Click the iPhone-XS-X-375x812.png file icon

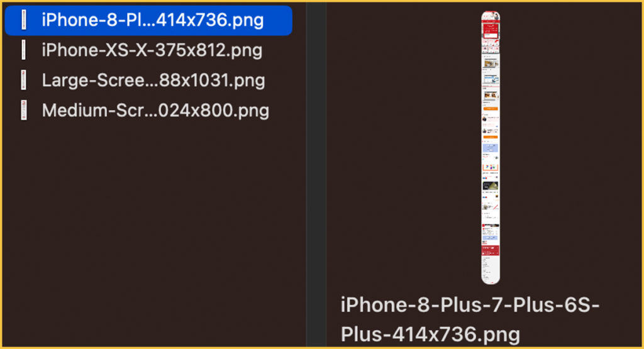click(24, 50)
